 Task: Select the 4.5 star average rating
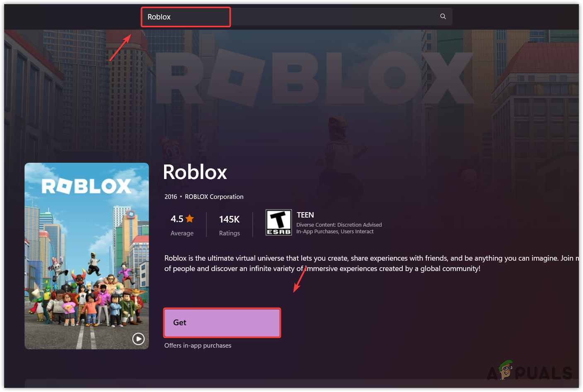[182, 219]
